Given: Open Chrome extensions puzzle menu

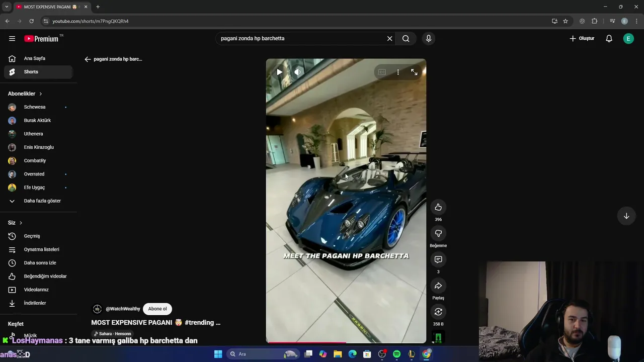Looking at the screenshot, I should 595,21.
